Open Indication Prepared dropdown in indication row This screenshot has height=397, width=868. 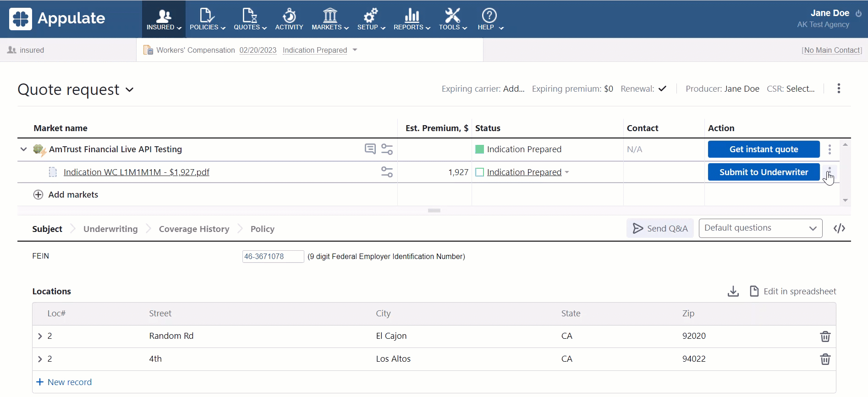click(528, 172)
